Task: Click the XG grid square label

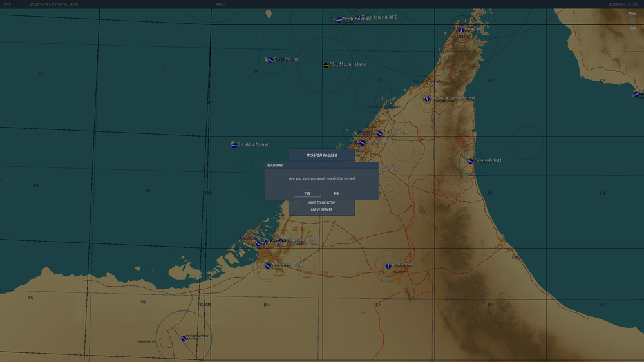Action: (x=31, y=298)
